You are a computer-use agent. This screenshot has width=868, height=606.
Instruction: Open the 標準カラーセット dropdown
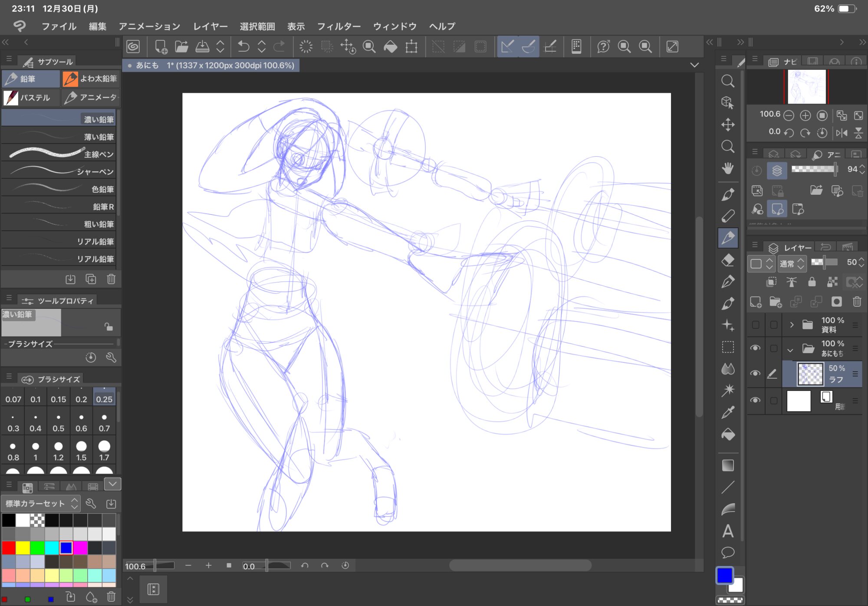(x=41, y=503)
